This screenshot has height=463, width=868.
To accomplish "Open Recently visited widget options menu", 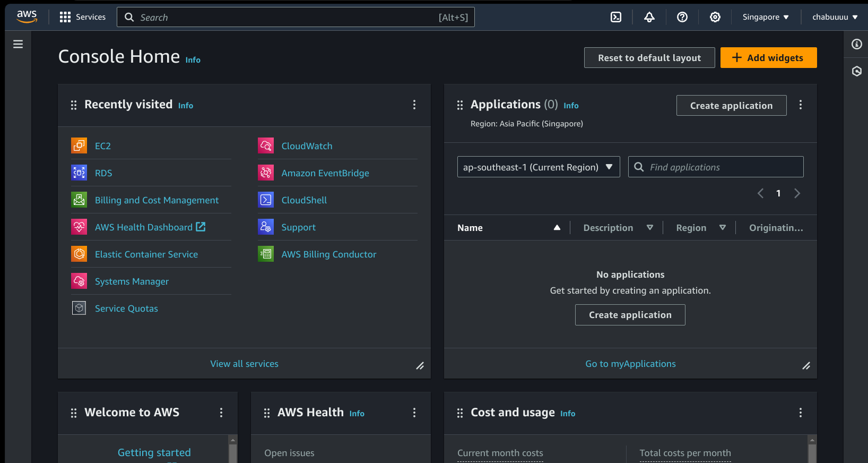I will (414, 105).
